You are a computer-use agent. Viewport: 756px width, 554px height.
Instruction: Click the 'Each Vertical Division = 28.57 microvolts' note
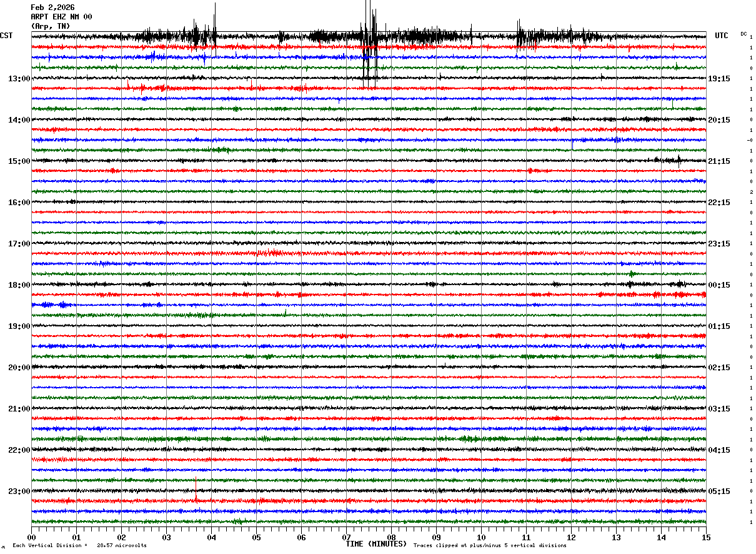(79, 546)
